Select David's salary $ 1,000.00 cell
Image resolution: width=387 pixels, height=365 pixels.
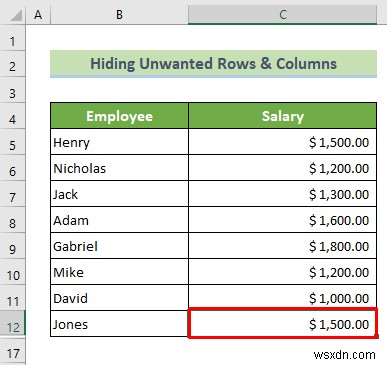click(283, 298)
